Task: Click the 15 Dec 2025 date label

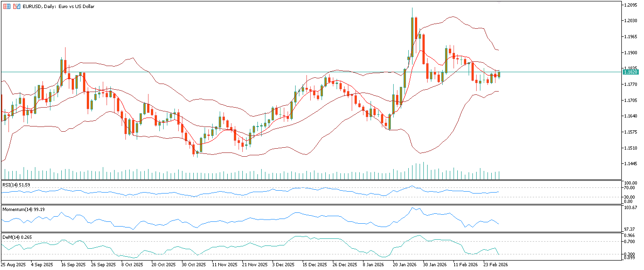Action: click(314, 265)
